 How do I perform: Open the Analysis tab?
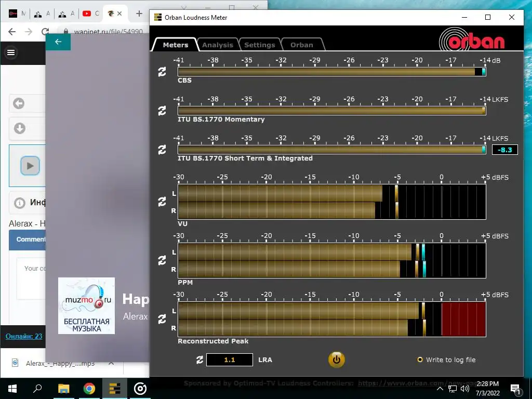point(218,45)
